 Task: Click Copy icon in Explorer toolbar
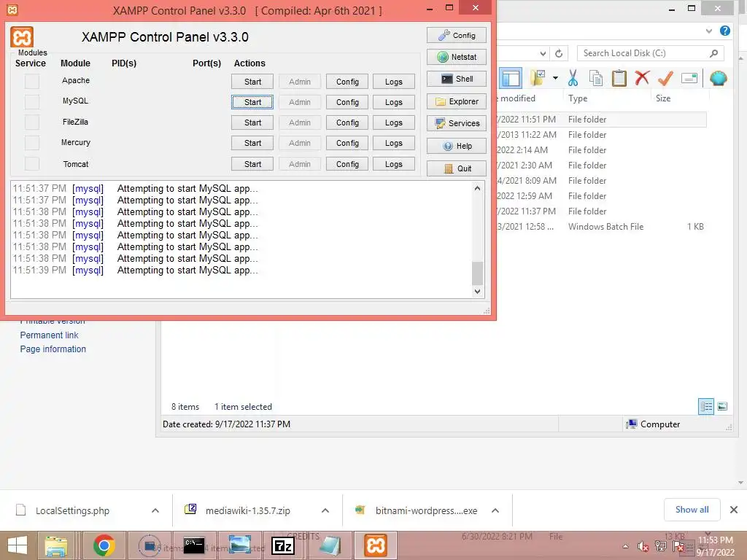[595, 77]
